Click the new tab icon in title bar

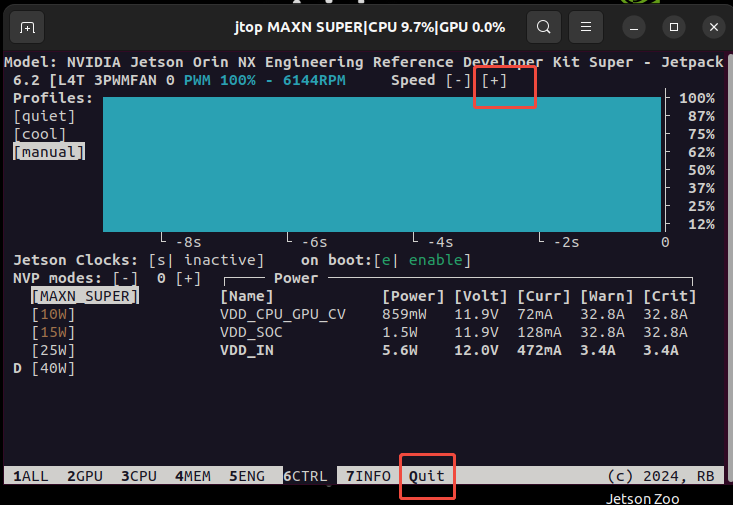click(x=28, y=27)
